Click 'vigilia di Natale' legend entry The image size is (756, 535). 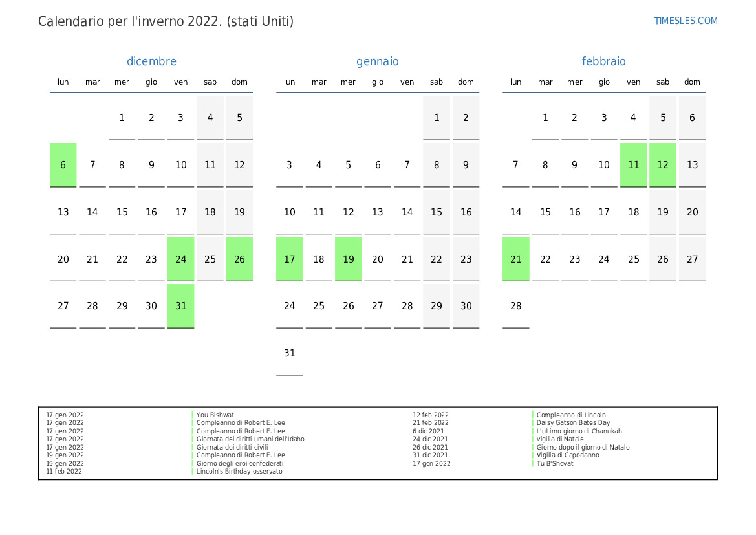click(560, 439)
